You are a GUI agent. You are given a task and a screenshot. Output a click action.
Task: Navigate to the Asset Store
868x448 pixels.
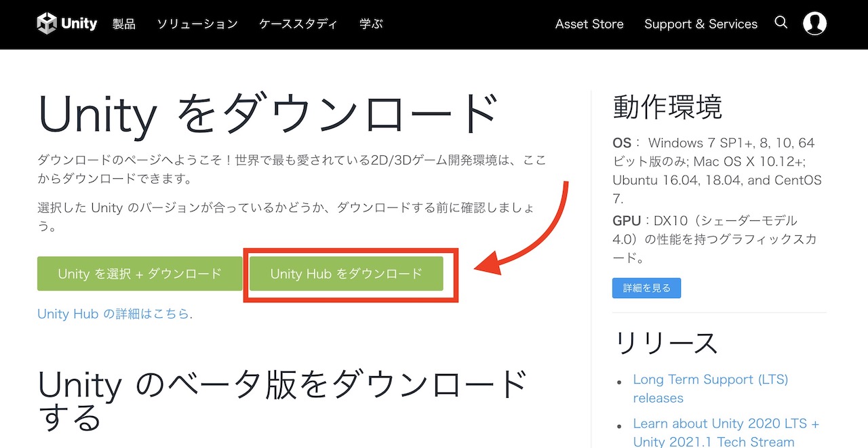click(589, 24)
